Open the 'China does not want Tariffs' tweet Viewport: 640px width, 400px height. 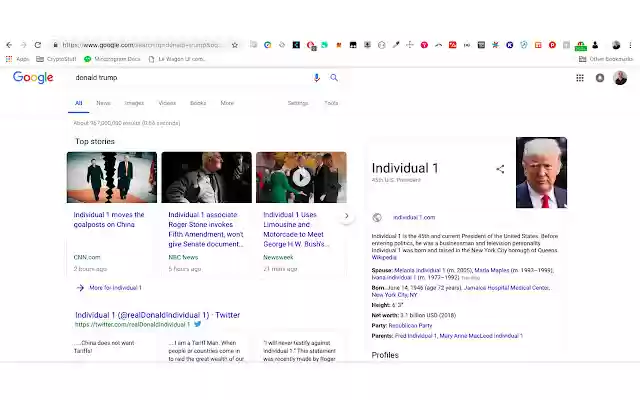point(104,347)
